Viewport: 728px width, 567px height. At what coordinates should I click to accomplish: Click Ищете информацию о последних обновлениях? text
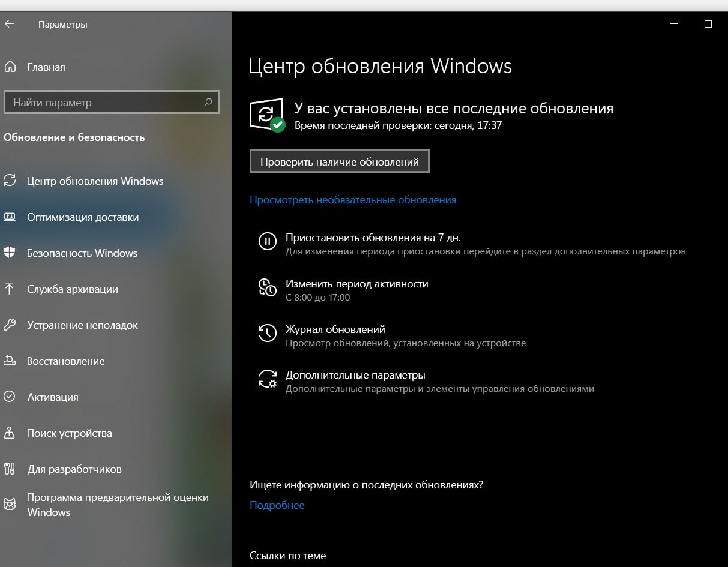tap(367, 484)
